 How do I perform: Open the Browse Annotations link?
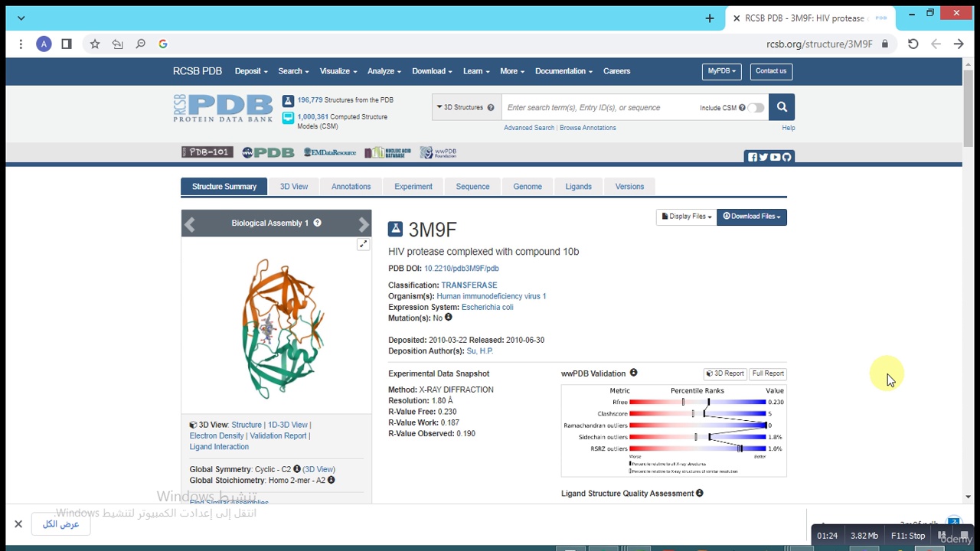coord(588,128)
